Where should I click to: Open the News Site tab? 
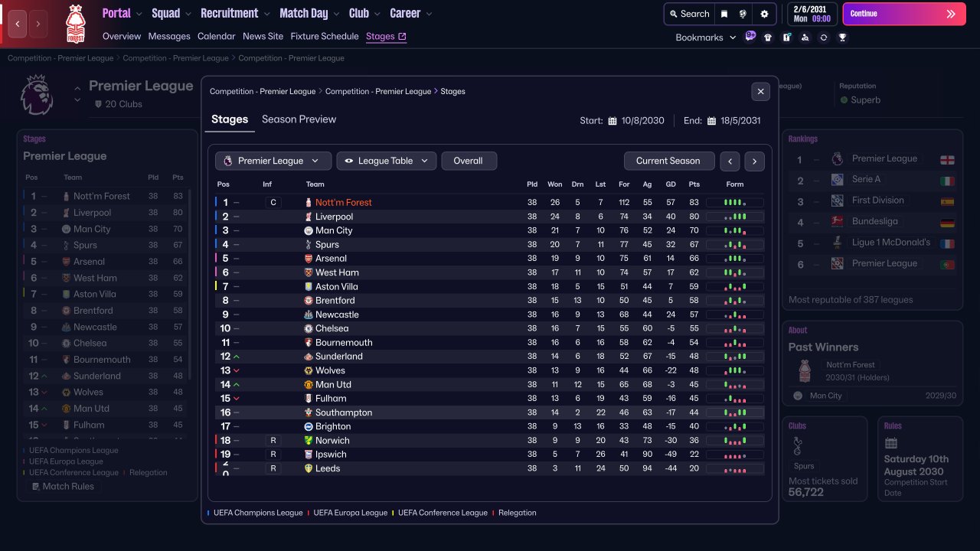263,36
